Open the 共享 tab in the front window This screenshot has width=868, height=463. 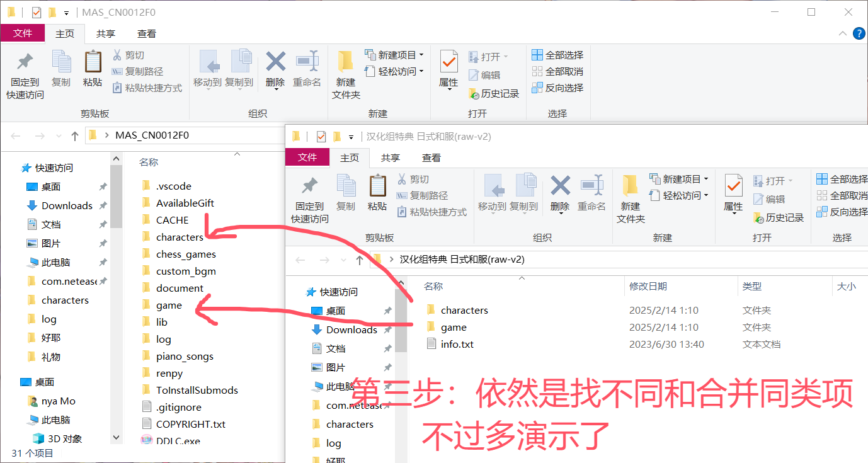click(391, 157)
